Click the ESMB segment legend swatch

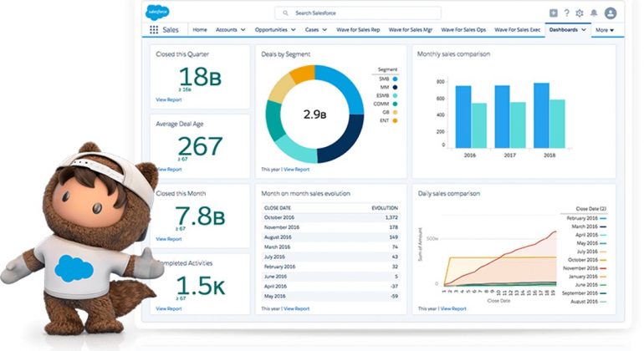coord(395,95)
